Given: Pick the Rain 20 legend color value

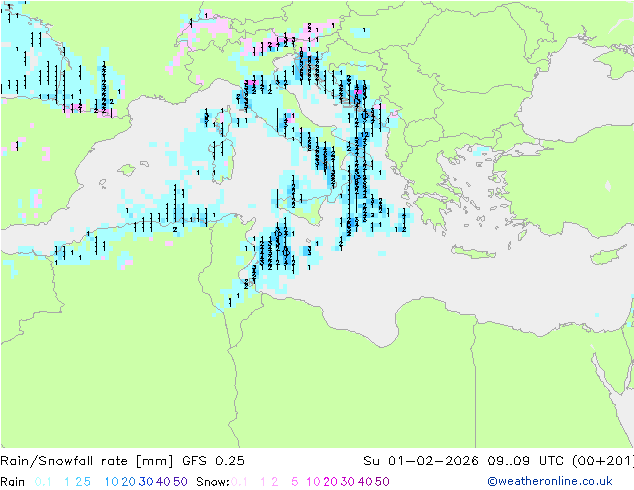Looking at the screenshot, I should tap(128, 482).
